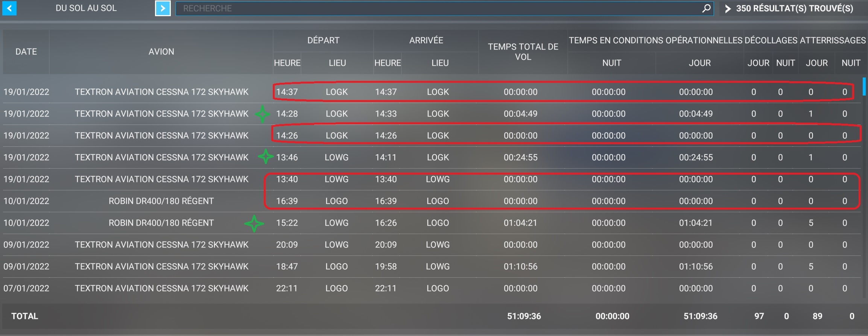Click the search magnifier icon
This screenshot has width=868, height=336.
point(706,8)
